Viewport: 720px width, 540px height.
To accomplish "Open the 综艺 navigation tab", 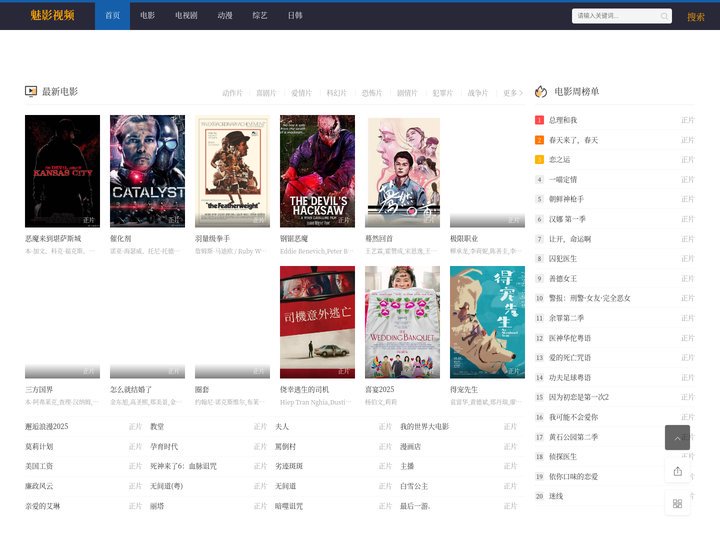I will pos(260,16).
